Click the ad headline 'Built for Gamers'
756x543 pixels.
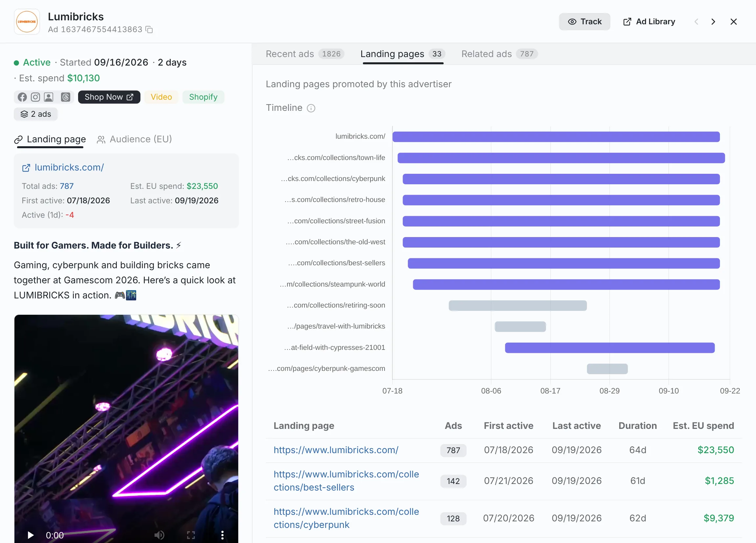tap(97, 246)
